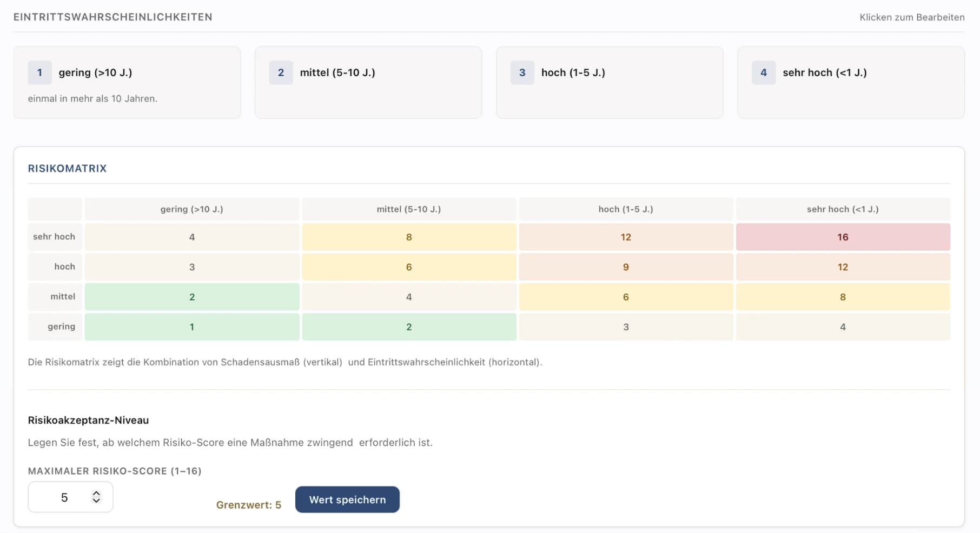This screenshot has width=980, height=533.
Task: Click the Klicken zum Bearbeiten text
Action: coord(912,17)
